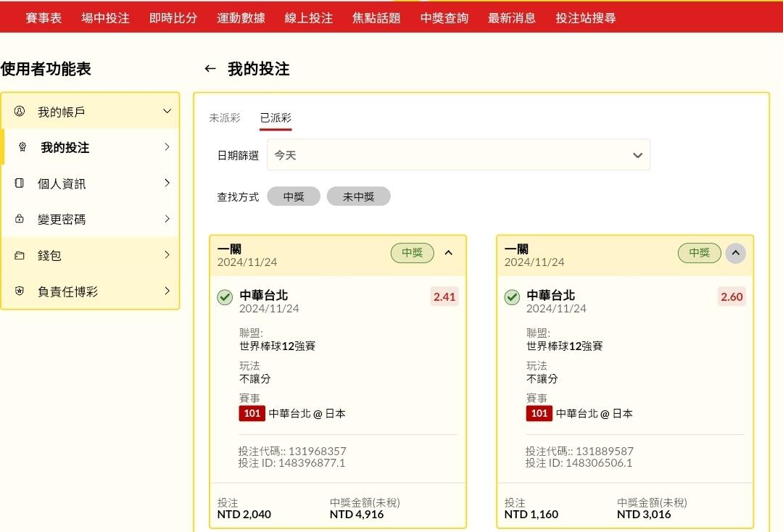Click green check icon on the 2.60 odds bet
The width and height of the screenshot is (783, 532).
click(x=512, y=297)
